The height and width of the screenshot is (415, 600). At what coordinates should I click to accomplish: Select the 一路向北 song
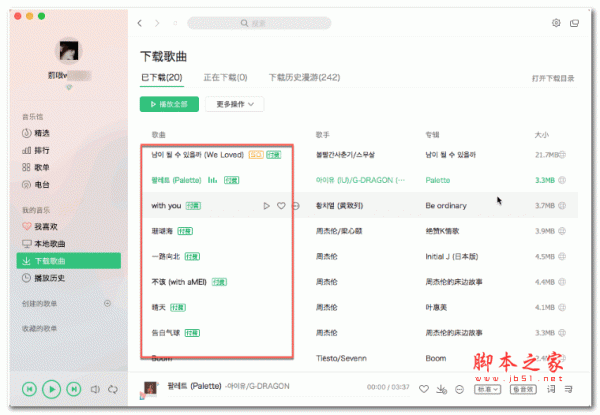(x=166, y=257)
